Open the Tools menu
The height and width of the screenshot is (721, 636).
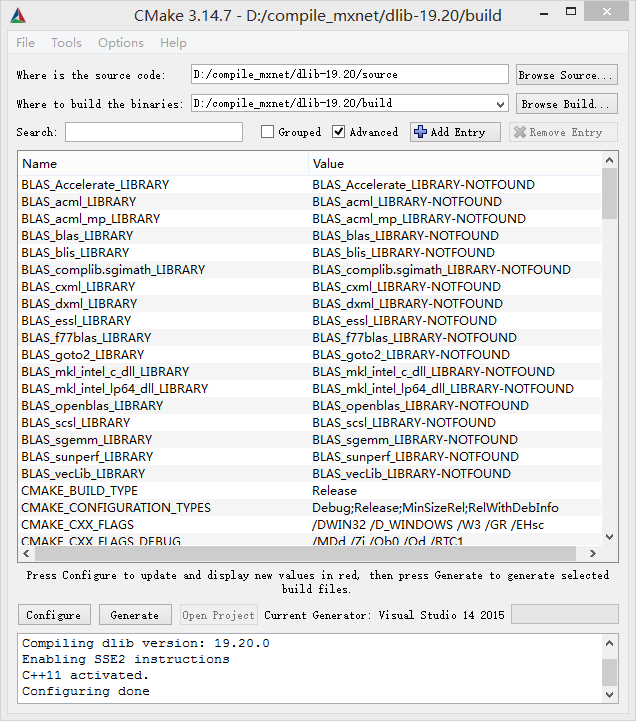[66, 43]
